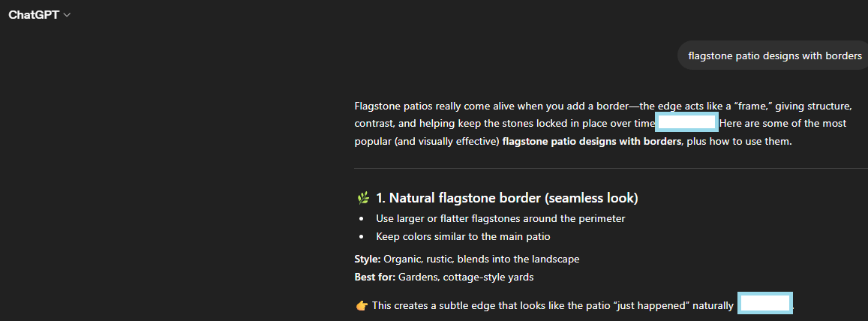The height and width of the screenshot is (321, 868).
Task: Click the "Natural flagstone border" heading
Action: [x=506, y=199]
